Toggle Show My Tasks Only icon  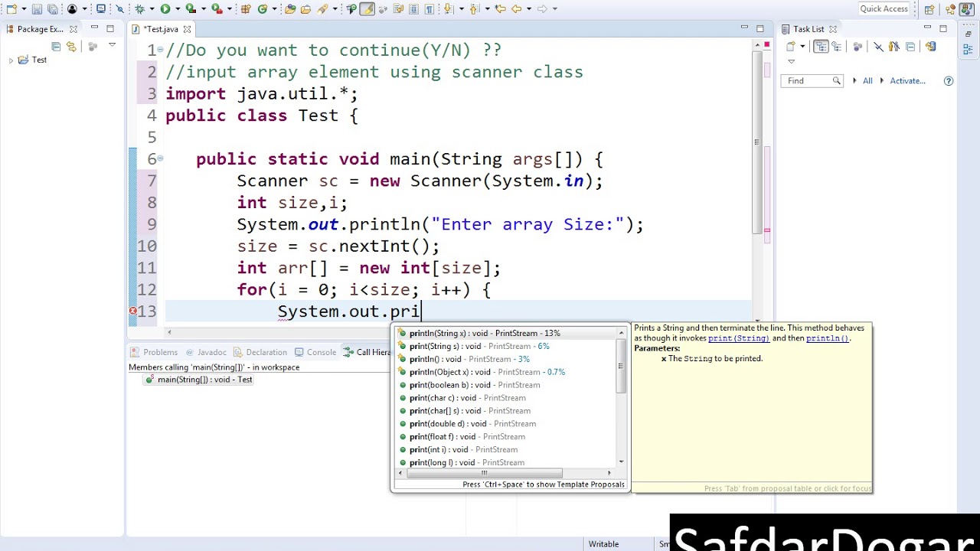pyautogui.click(x=894, y=47)
